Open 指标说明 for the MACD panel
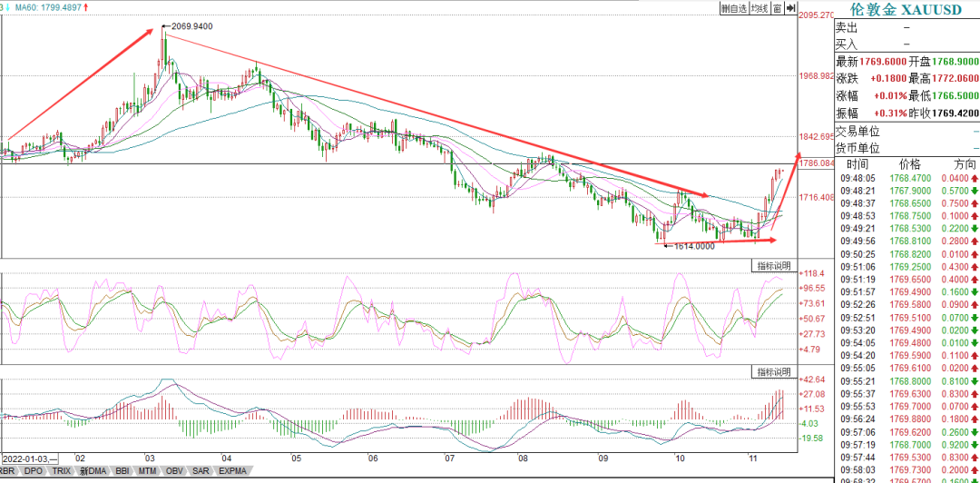This screenshot has width=980, height=483. pyautogui.click(x=774, y=371)
